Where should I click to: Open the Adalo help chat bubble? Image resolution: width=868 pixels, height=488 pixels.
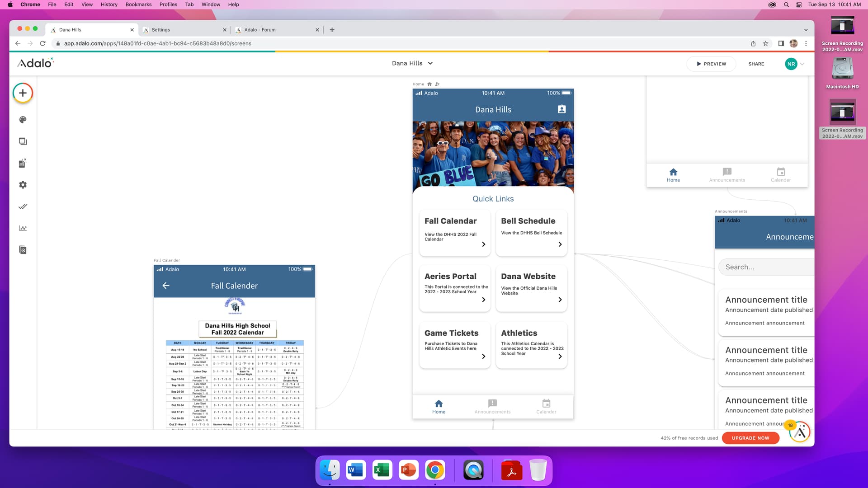(800, 432)
